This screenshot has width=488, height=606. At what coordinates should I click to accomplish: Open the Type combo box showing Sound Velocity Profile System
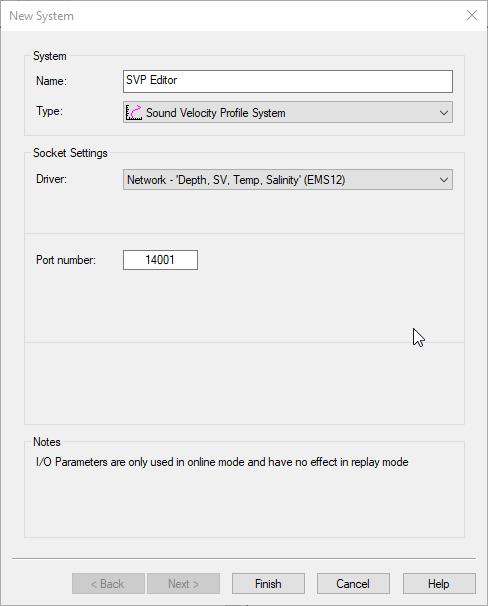click(x=288, y=112)
